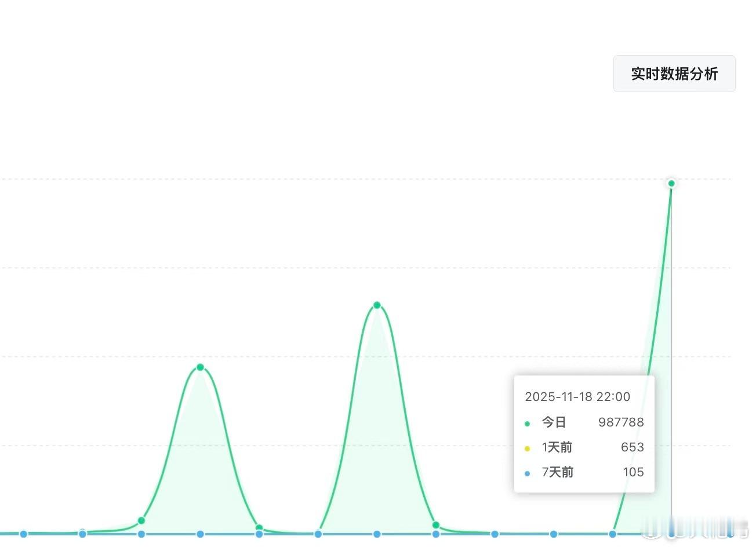
Task: Select green point at middle hump's falling base
Action: (x=436, y=525)
